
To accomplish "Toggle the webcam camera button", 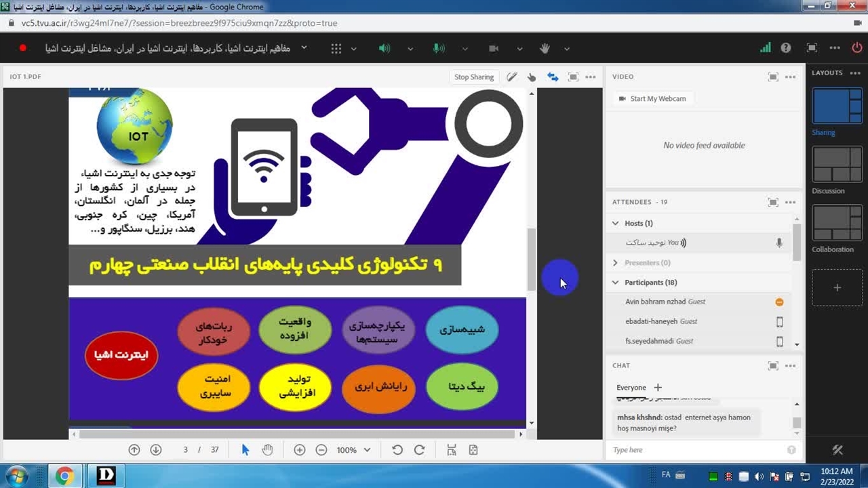I will [x=494, y=49].
